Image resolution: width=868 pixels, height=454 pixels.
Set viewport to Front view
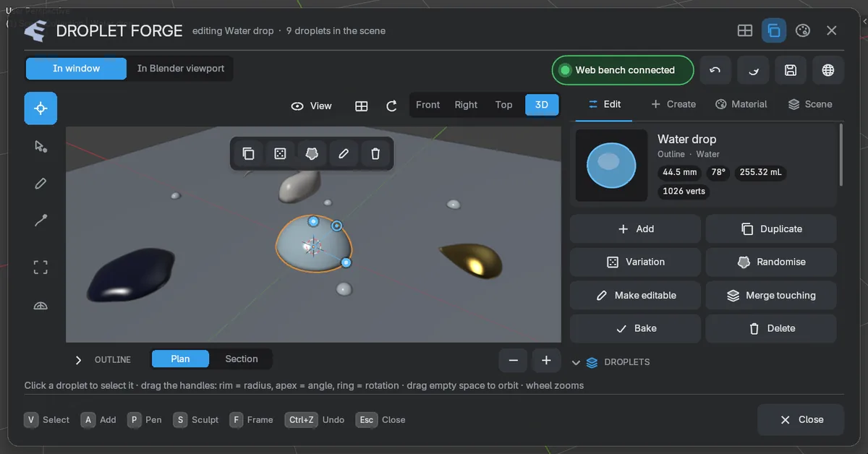[427, 105]
